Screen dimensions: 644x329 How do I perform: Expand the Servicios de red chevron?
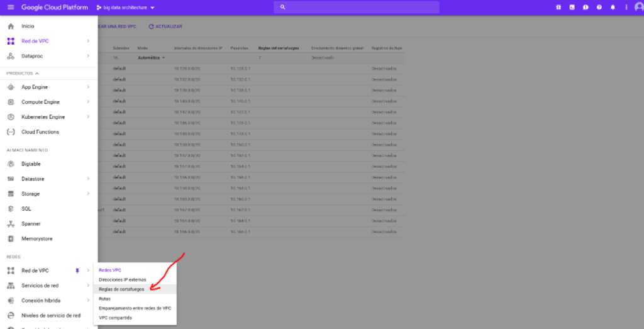[x=88, y=286]
